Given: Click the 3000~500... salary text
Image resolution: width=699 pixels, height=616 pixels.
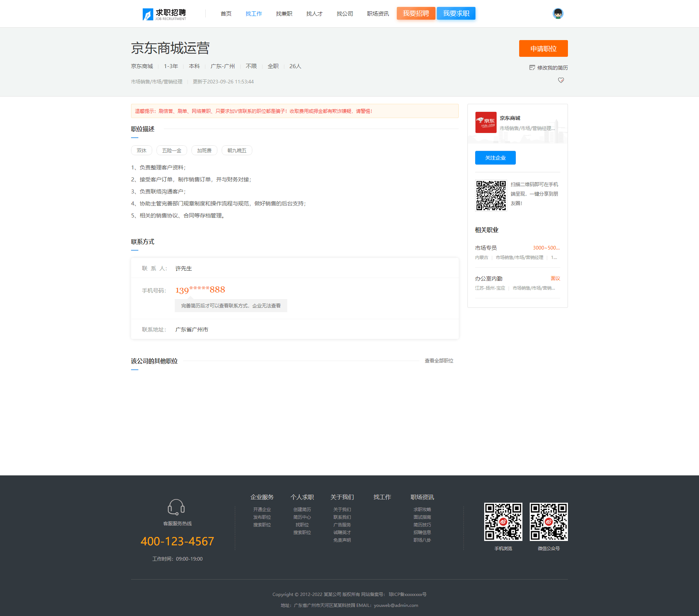Looking at the screenshot, I should [x=546, y=248].
